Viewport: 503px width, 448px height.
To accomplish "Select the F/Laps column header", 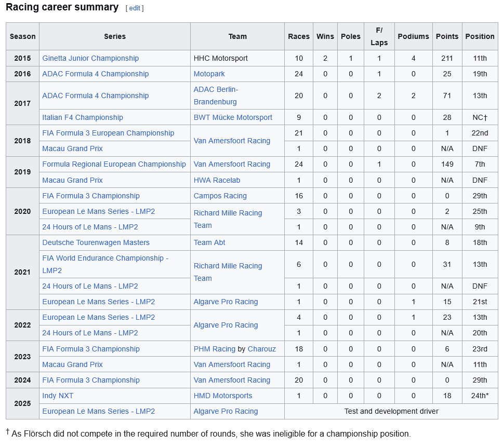I will pyautogui.click(x=379, y=36).
